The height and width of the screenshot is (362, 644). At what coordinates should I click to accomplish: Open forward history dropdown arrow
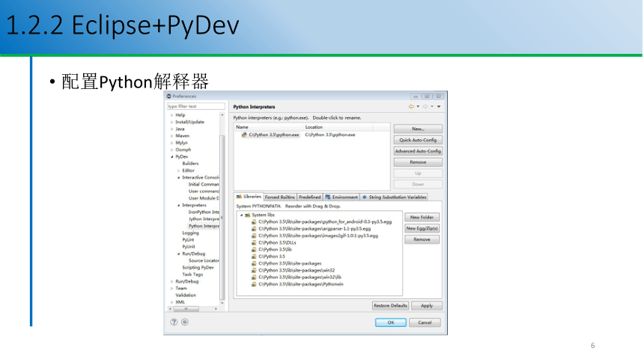click(x=432, y=107)
